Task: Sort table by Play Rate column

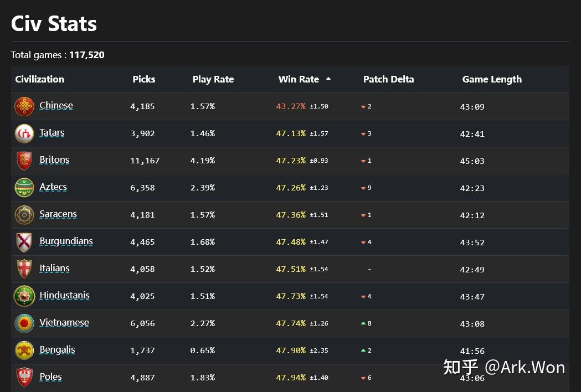Action: click(213, 79)
